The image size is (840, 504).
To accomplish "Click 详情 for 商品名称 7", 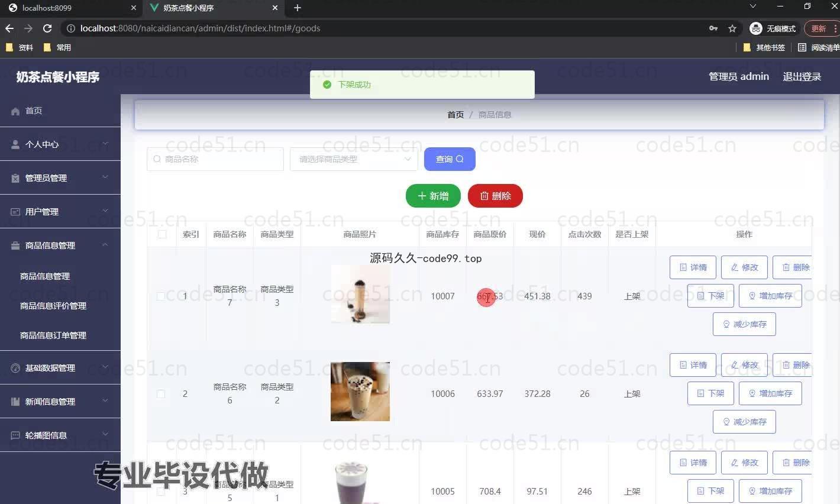I will pyautogui.click(x=693, y=267).
